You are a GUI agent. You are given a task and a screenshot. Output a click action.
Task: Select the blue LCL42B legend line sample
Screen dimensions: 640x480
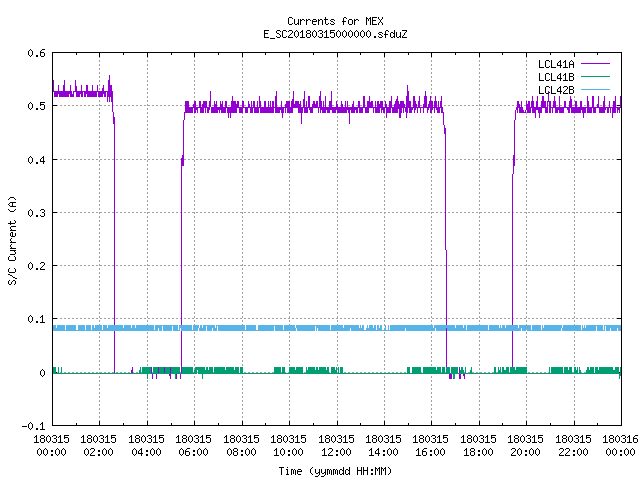[x=595, y=89]
